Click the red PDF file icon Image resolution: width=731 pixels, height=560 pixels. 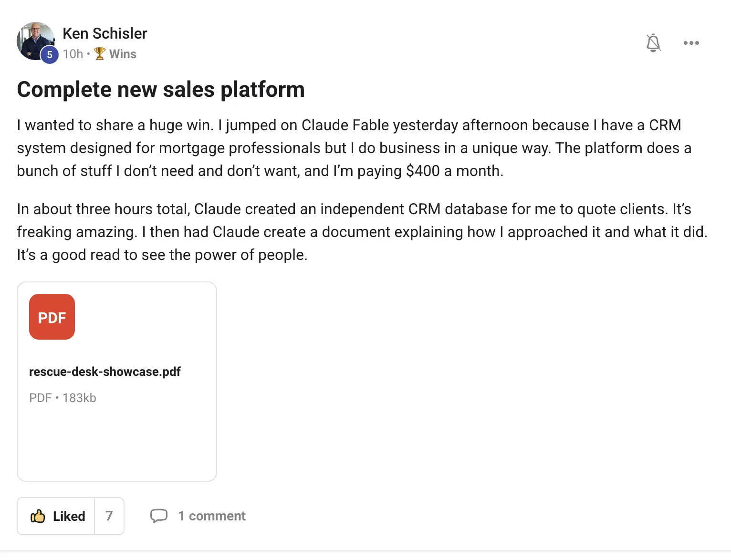pyautogui.click(x=52, y=317)
